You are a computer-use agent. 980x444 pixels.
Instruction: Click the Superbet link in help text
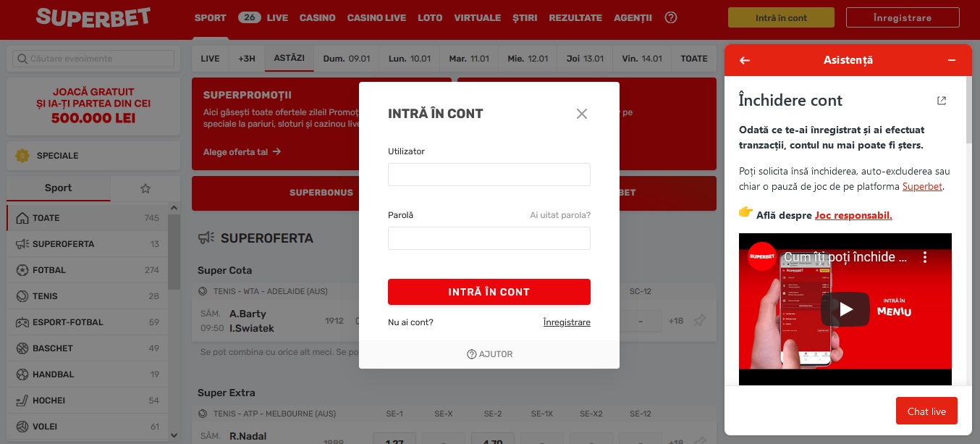923,187
